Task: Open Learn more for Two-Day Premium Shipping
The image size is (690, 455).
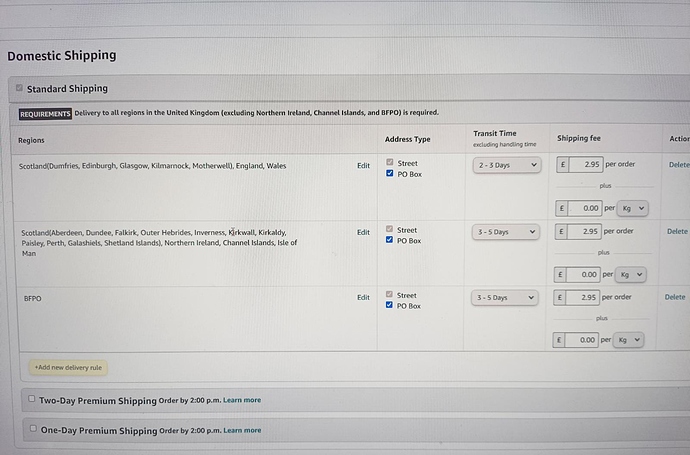Action: tap(242, 400)
